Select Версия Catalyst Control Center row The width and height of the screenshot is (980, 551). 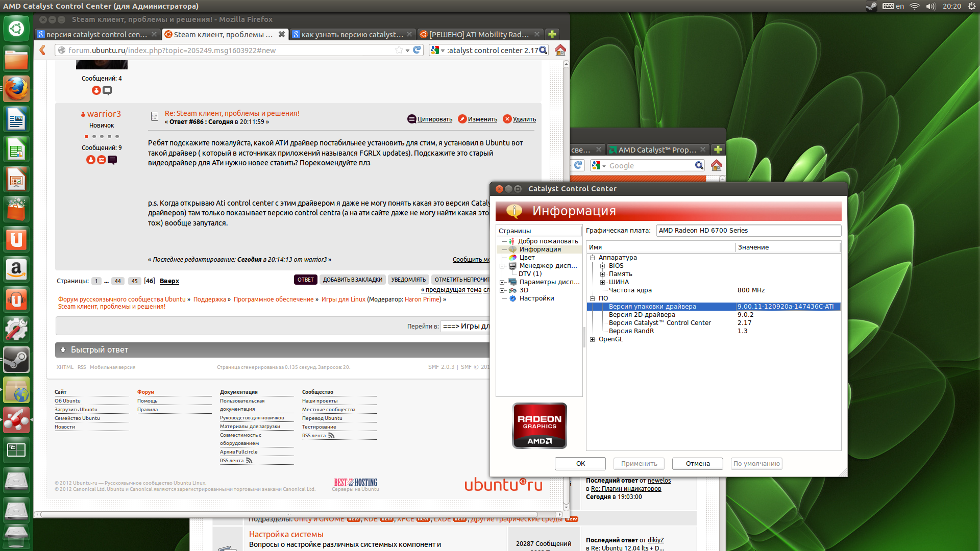(714, 323)
